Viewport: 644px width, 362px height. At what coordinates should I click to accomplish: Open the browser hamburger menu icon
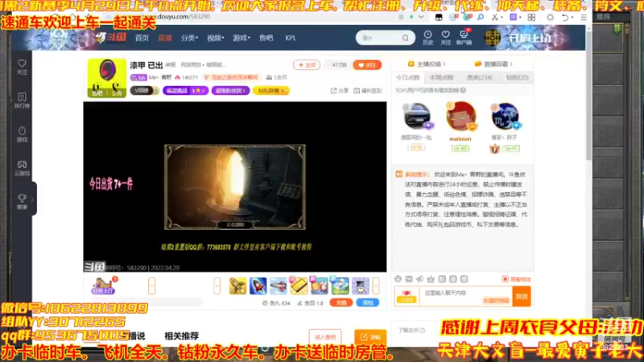(584, 17)
